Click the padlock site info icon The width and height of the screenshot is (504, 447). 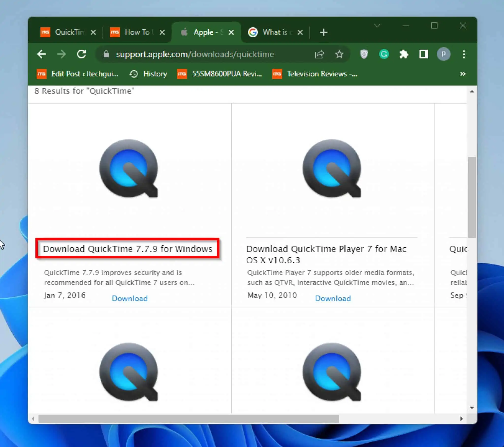point(106,54)
